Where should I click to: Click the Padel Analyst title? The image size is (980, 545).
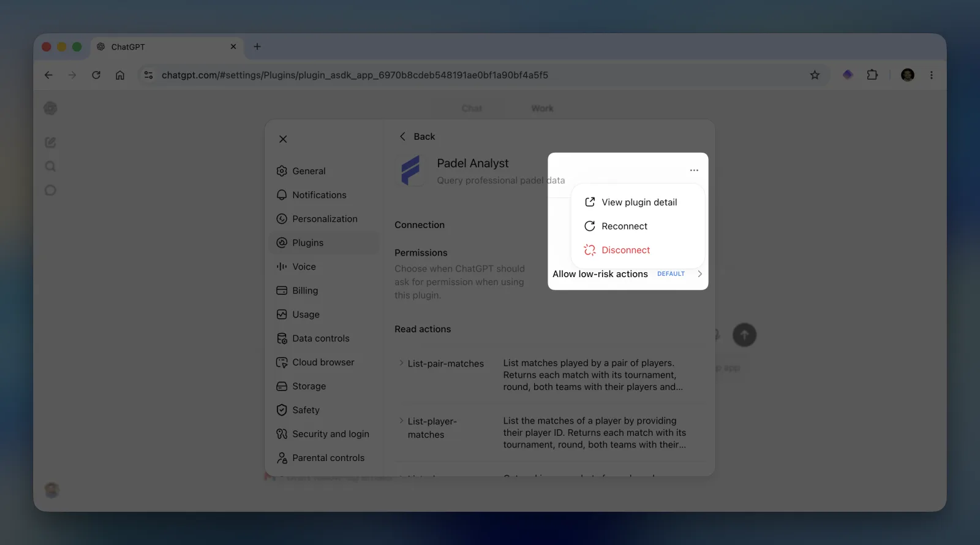tap(473, 164)
